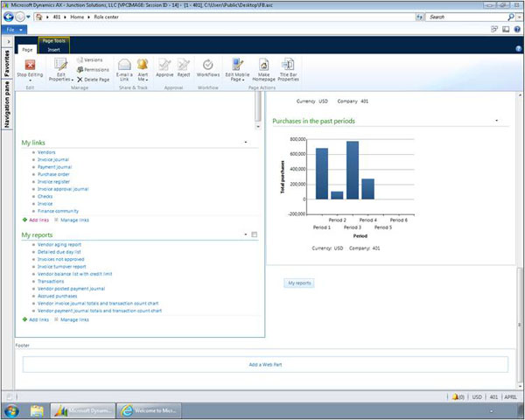
Task: Click the Delete Page command
Action: (x=92, y=79)
